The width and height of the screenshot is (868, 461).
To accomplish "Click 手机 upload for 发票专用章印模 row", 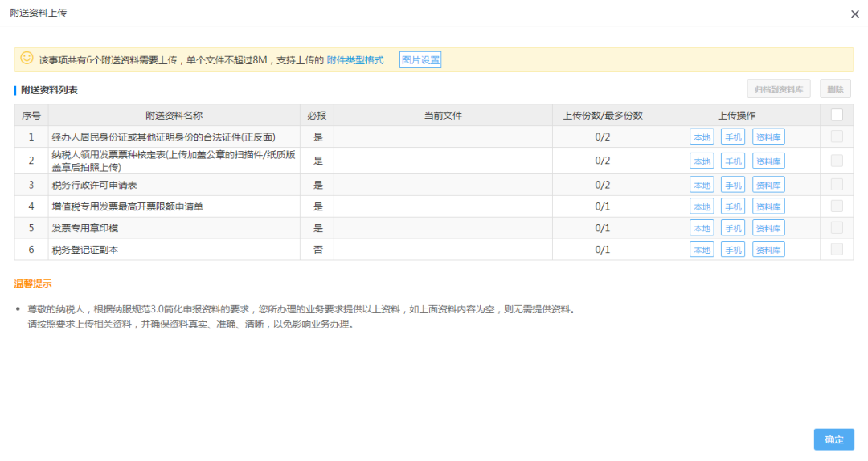I will tap(733, 228).
